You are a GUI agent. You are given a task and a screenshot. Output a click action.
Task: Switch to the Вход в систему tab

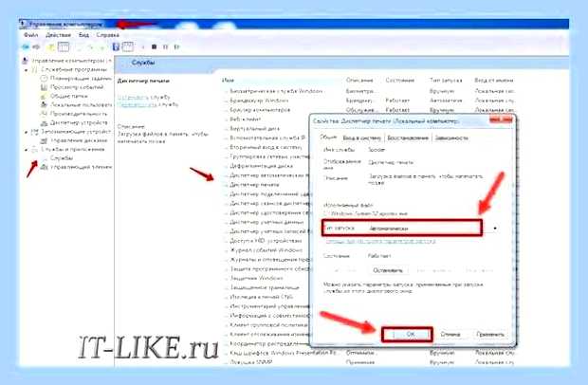361,137
